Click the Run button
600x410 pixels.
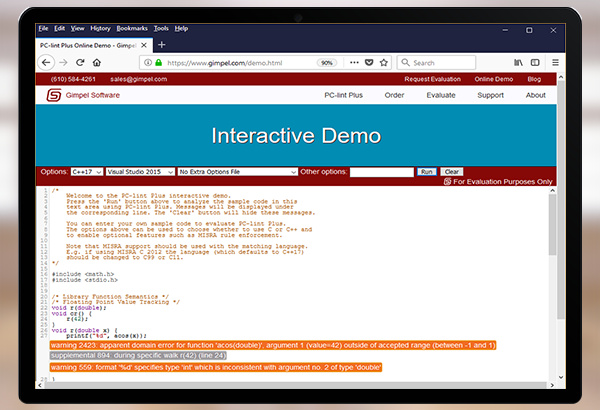(427, 172)
